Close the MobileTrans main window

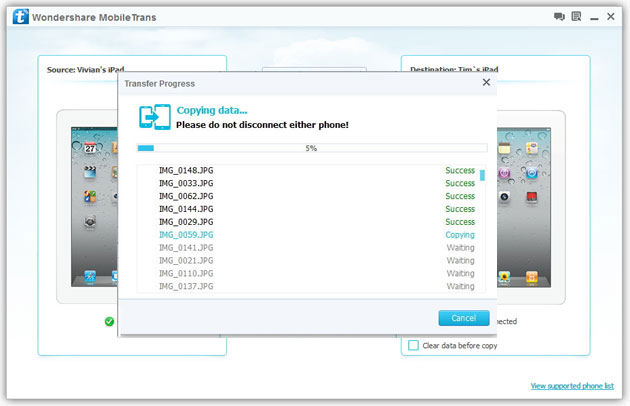tap(611, 16)
